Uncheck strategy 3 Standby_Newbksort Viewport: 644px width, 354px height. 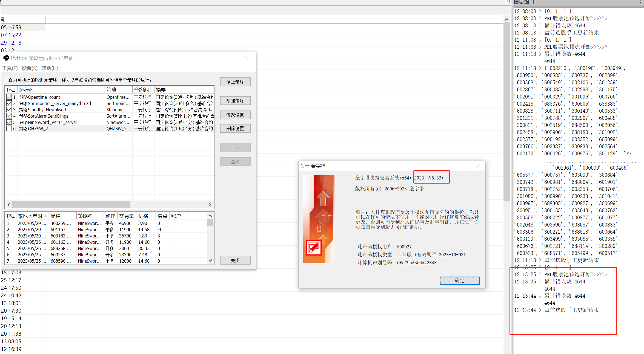point(9,110)
